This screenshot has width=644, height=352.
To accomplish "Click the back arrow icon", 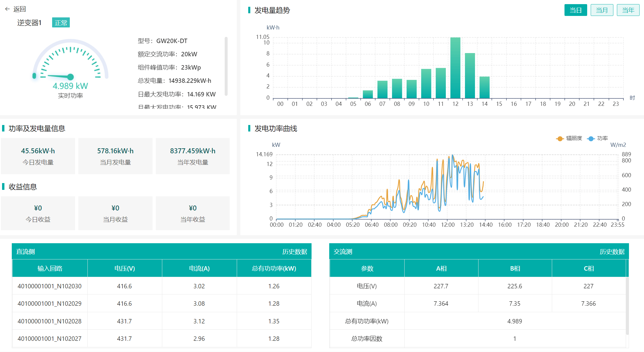I will tap(7, 9).
